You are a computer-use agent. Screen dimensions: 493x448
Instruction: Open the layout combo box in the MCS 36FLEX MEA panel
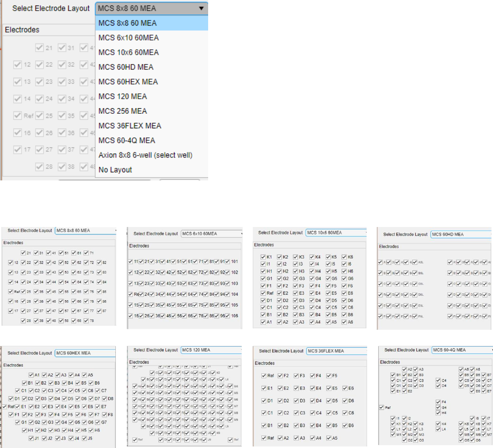[x=337, y=351]
